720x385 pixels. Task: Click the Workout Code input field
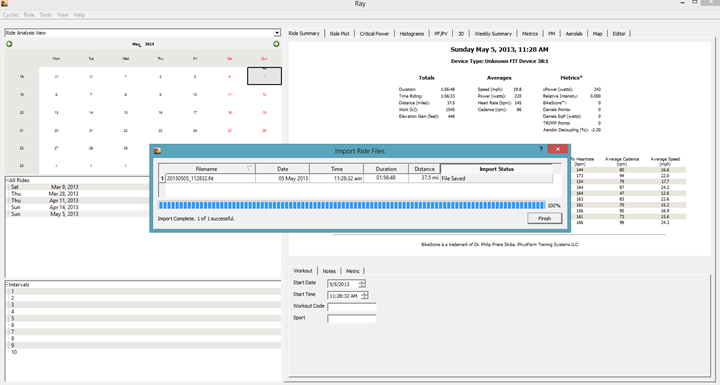pos(352,306)
